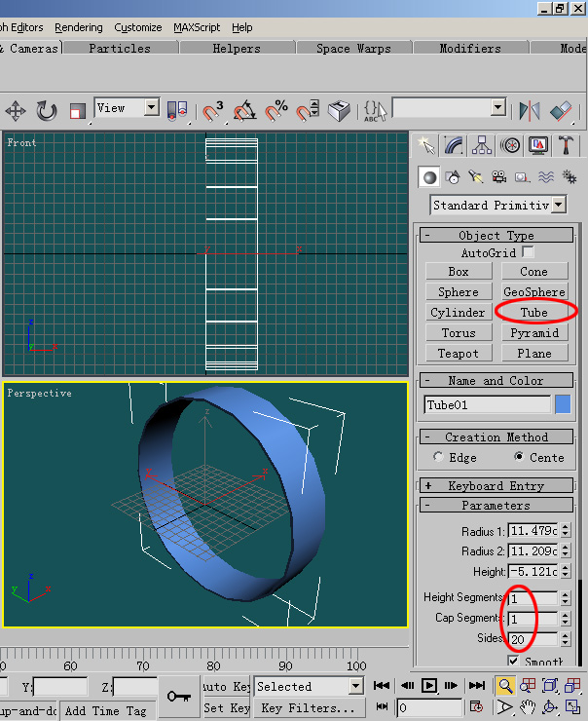The width and height of the screenshot is (588, 721).
Task: Click the Zoom magnifier viewport icon
Action: (x=505, y=686)
